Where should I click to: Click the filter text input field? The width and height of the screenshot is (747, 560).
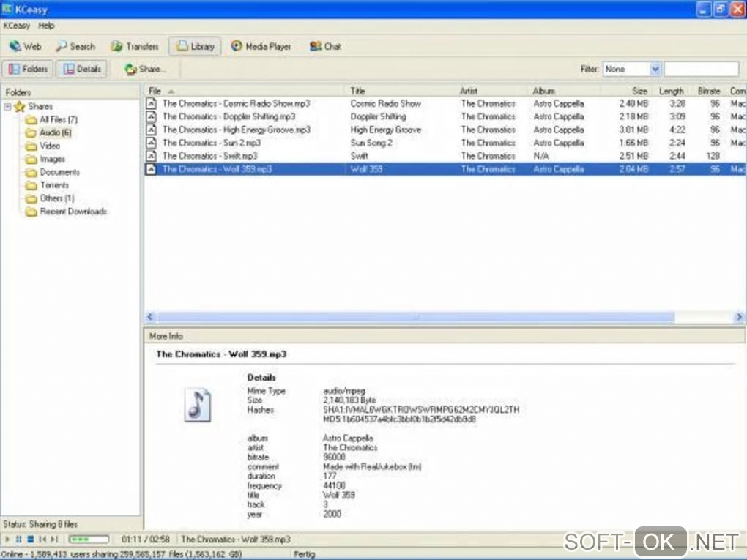702,69
